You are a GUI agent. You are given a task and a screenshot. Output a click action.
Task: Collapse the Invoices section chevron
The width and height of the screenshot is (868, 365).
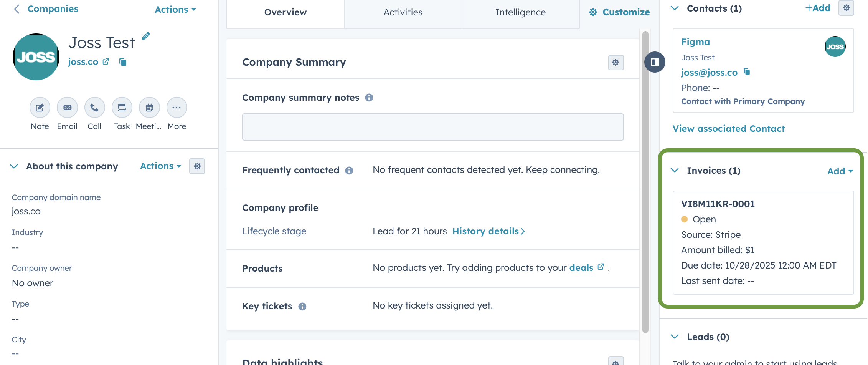click(675, 170)
